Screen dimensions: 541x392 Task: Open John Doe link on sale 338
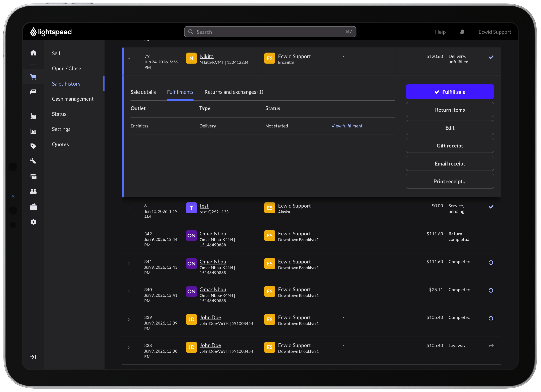pyautogui.click(x=210, y=345)
